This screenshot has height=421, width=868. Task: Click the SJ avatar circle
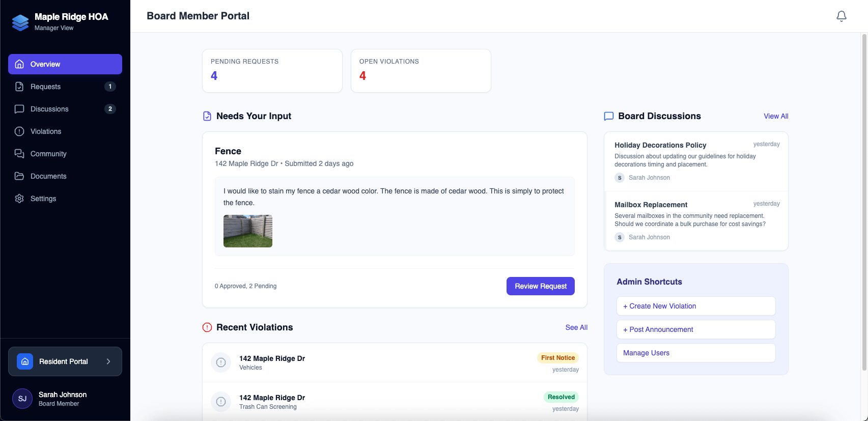(x=22, y=399)
